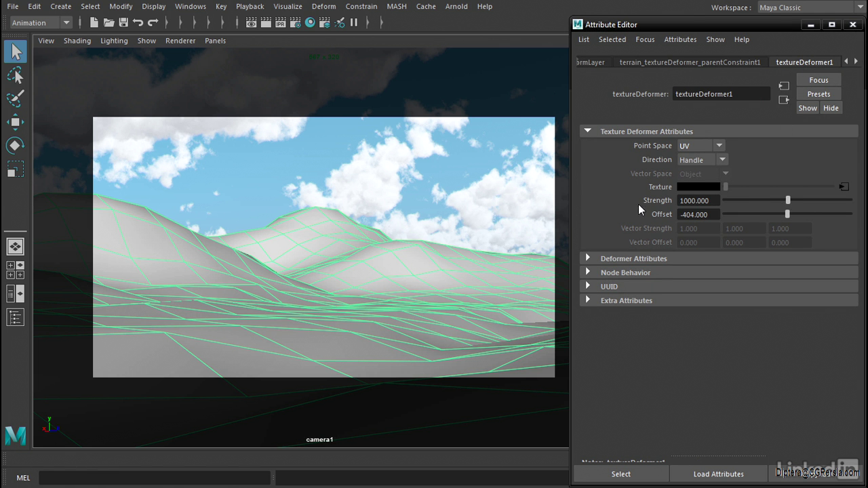The height and width of the screenshot is (488, 868).
Task: Start IPR render
Action: coord(281,22)
